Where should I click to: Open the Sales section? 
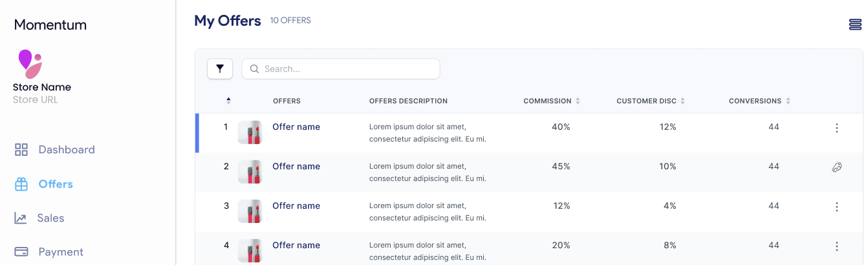(50, 218)
